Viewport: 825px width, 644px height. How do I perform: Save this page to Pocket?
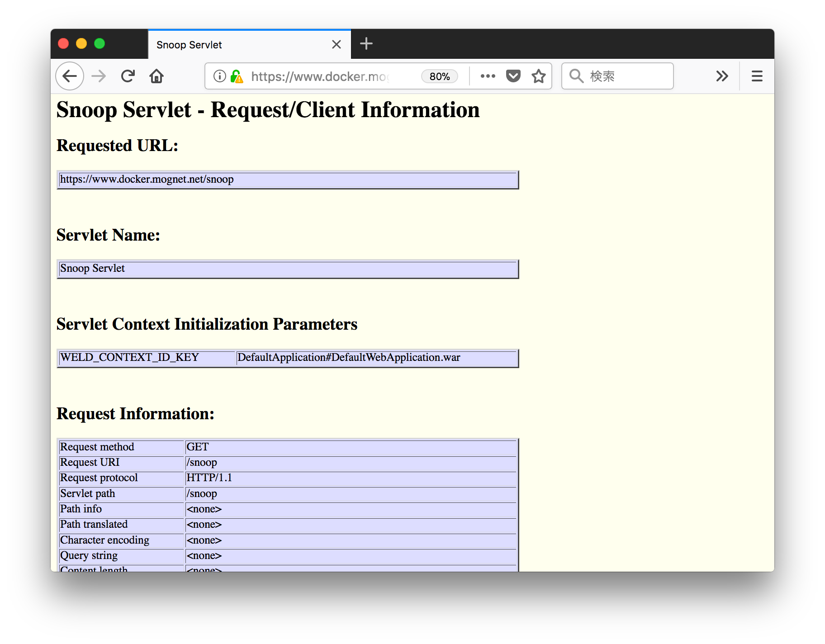(512, 76)
